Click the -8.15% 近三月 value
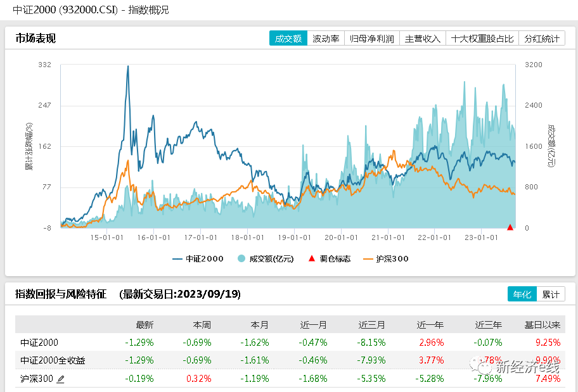The image size is (578, 392). pyautogui.click(x=371, y=343)
